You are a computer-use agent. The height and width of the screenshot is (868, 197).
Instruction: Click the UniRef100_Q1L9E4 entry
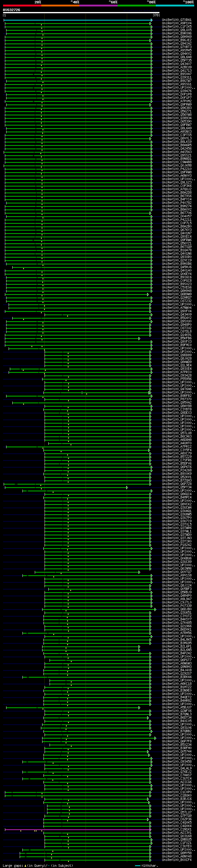177,365
